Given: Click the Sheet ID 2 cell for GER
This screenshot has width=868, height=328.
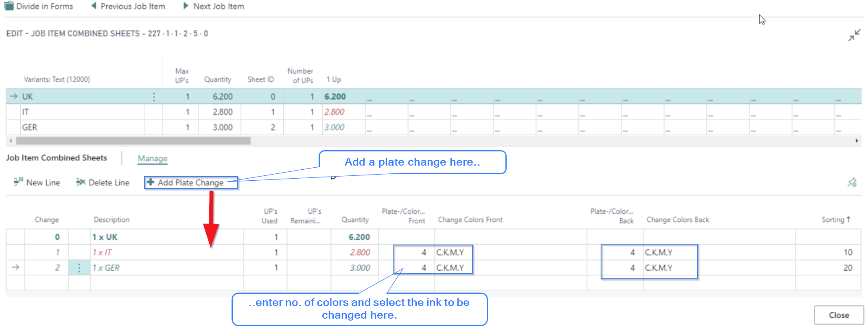Looking at the screenshot, I should click(x=262, y=127).
